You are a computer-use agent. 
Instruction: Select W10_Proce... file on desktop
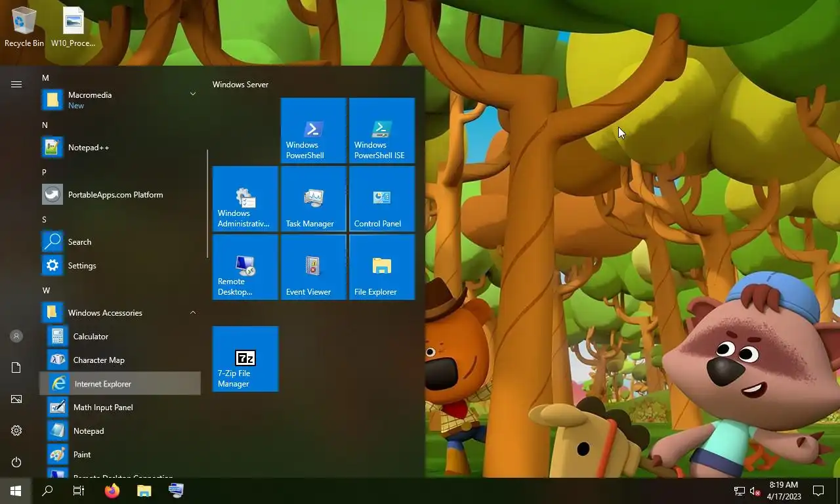pyautogui.click(x=73, y=28)
